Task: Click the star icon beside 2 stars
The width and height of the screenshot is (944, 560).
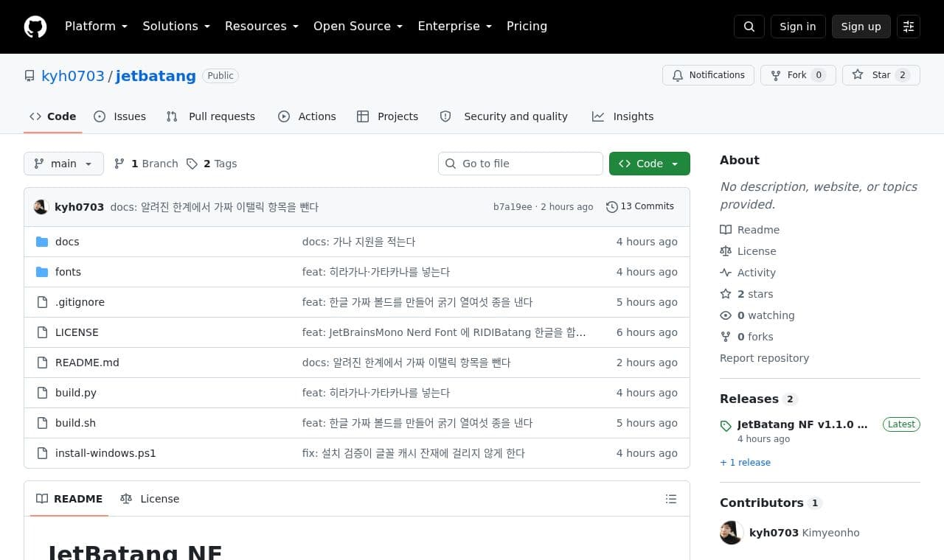Action: click(726, 294)
